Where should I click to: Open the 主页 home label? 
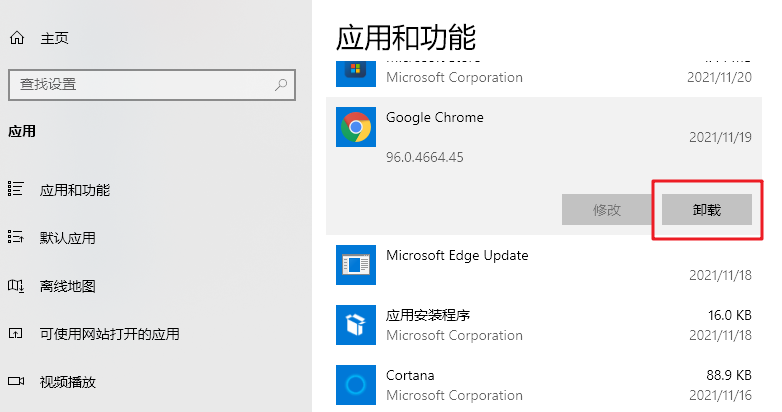tap(54, 38)
